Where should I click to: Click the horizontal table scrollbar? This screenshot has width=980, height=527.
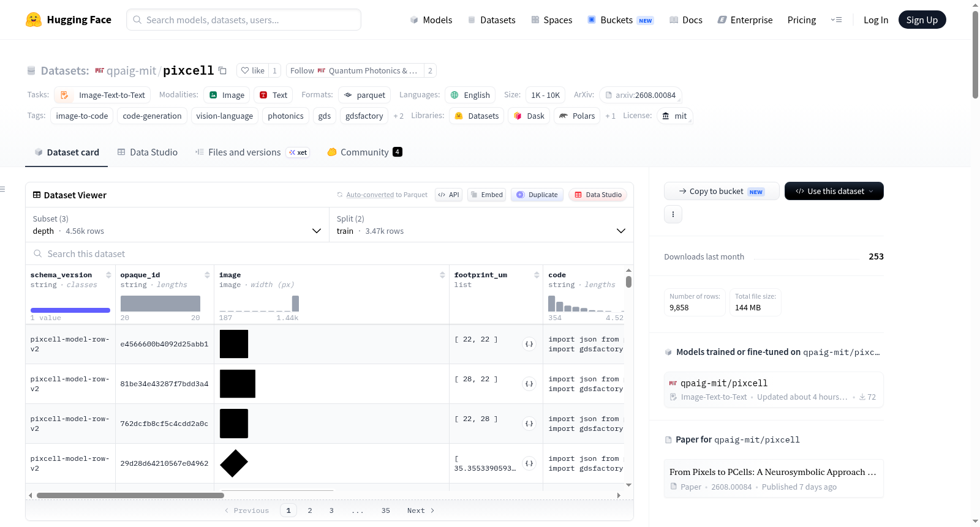point(130,495)
